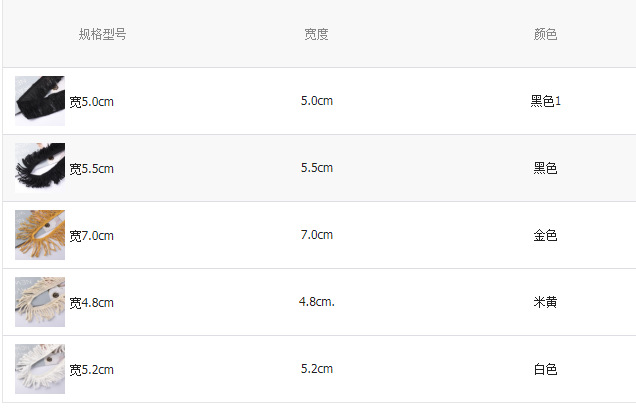636x415 pixels.
Task: Click the white 5.2cm fringe thumbnail
Action: coord(40,369)
